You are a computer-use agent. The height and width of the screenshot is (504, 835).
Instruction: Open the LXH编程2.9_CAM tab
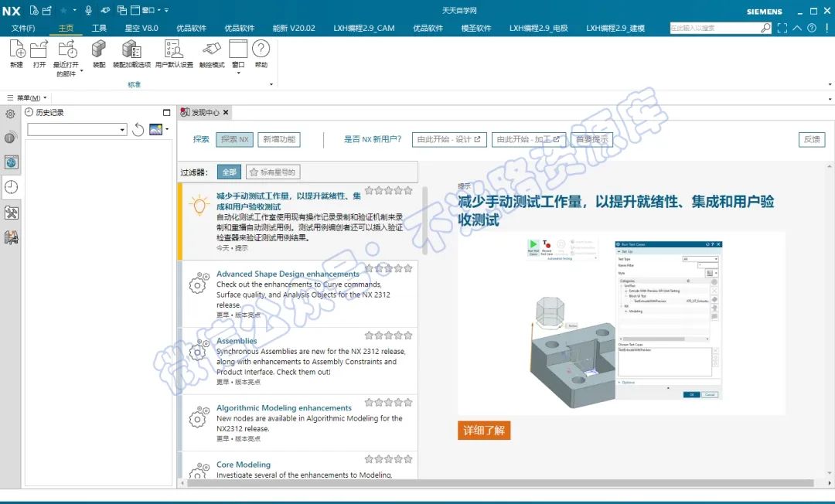[364, 28]
